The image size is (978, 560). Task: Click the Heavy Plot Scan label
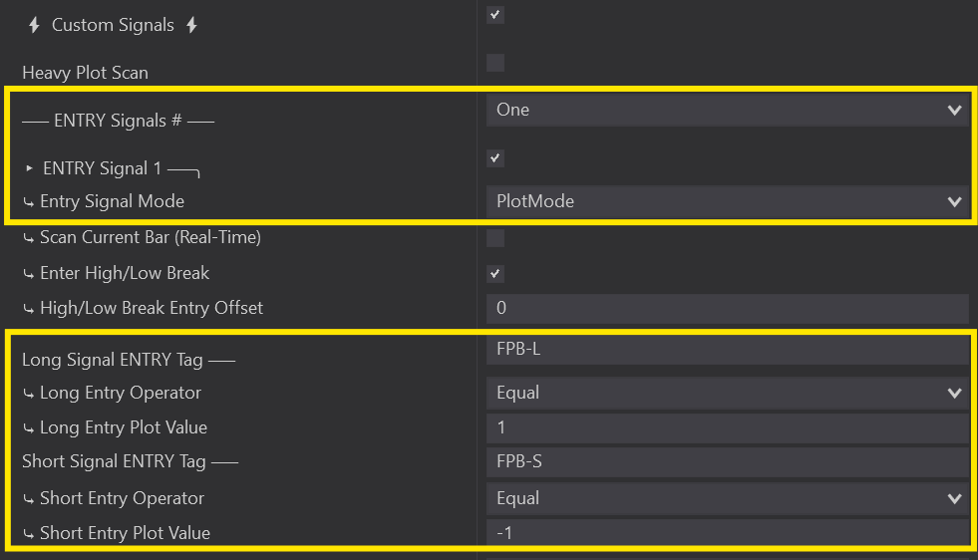[x=85, y=73]
